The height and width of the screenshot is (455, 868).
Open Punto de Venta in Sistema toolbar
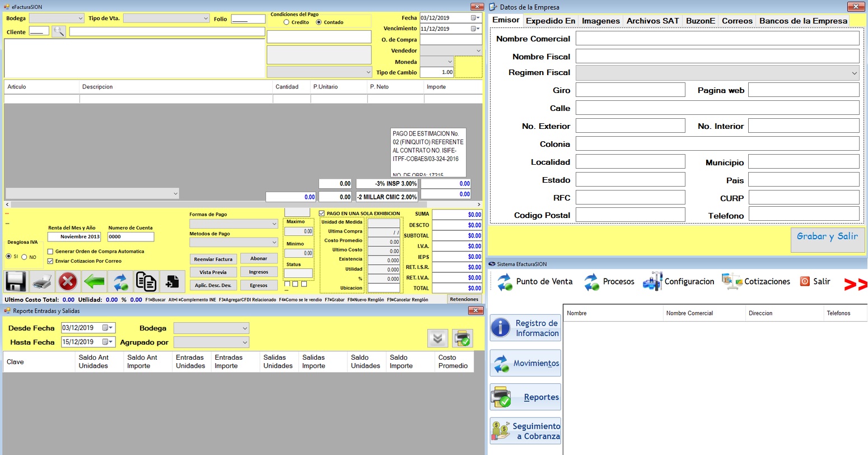[535, 281]
